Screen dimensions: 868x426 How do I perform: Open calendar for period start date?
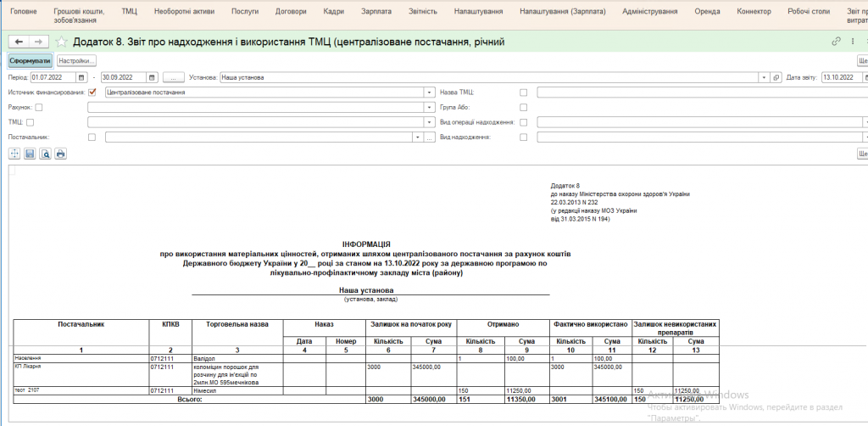(83, 77)
